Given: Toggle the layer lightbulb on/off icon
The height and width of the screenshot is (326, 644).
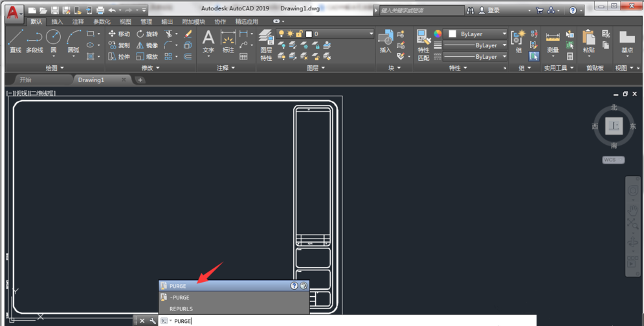Looking at the screenshot, I should (x=282, y=34).
